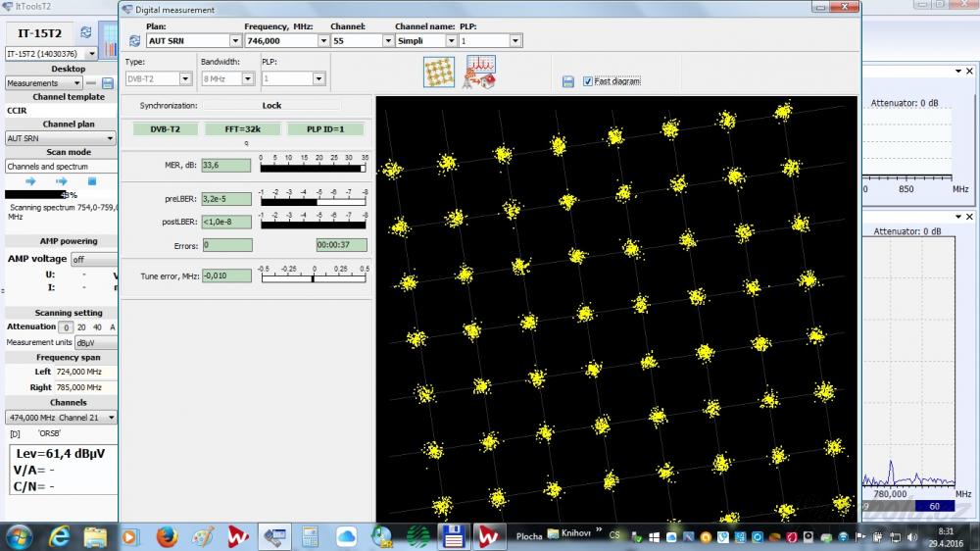Click the second blue arrow scan icon
980x551 pixels.
61,181
